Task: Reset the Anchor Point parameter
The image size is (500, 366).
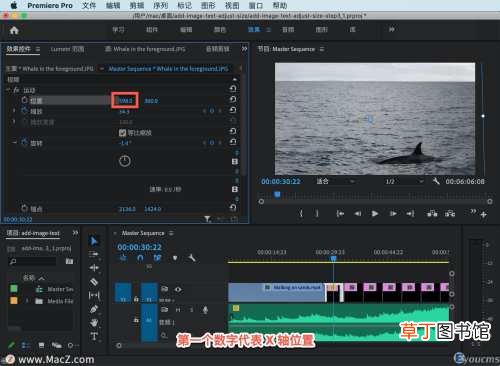Action: pos(233,208)
